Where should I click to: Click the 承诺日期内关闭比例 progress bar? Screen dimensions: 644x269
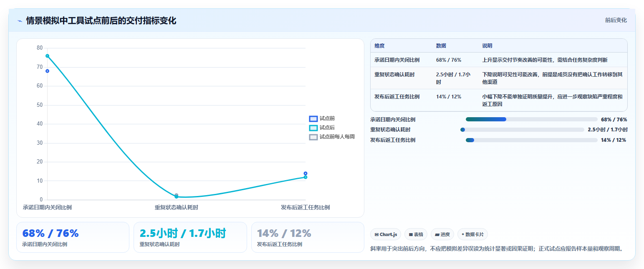pyautogui.click(x=532, y=119)
